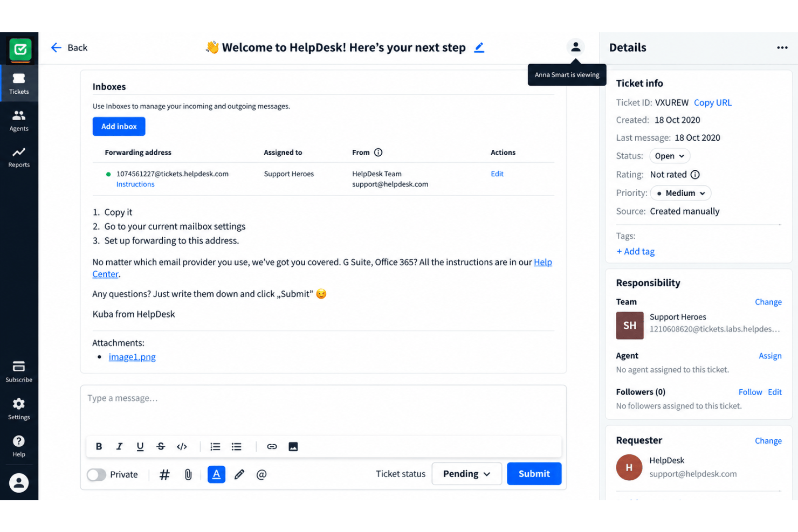Click the hashtag canned response icon
Image resolution: width=798 pixels, height=532 pixels.
(x=164, y=474)
